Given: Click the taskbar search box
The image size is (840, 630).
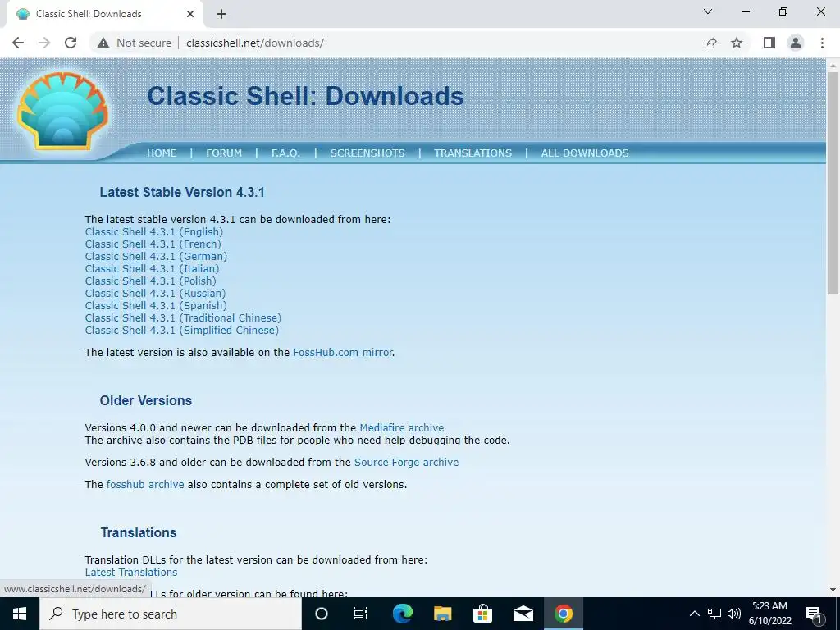Looking at the screenshot, I should point(171,614).
